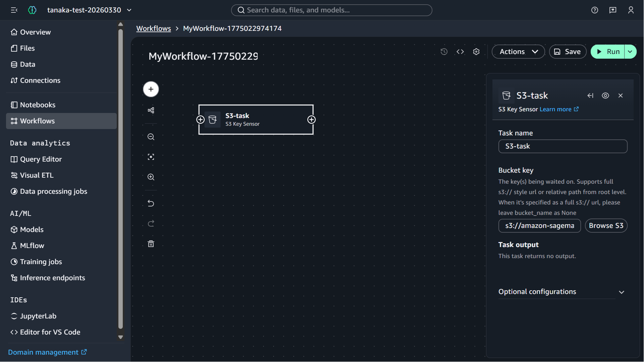Open the Actions dropdown
Viewport: 644px width, 362px height.
tap(518, 52)
